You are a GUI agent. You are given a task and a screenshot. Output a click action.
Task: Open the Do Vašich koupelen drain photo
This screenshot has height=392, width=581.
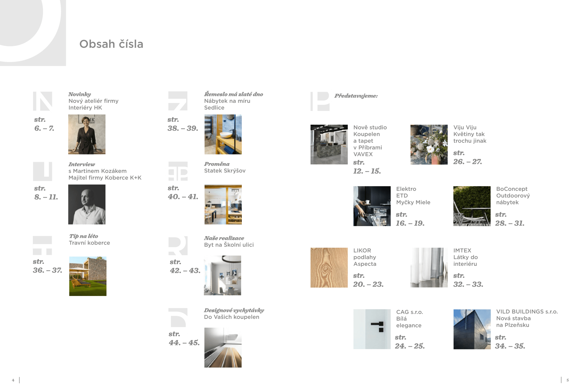(x=223, y=348)
